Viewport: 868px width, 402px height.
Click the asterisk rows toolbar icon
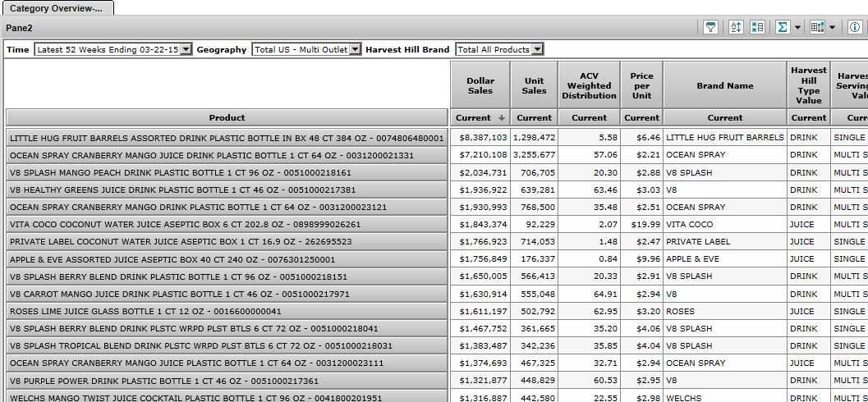tap(756, 27)
